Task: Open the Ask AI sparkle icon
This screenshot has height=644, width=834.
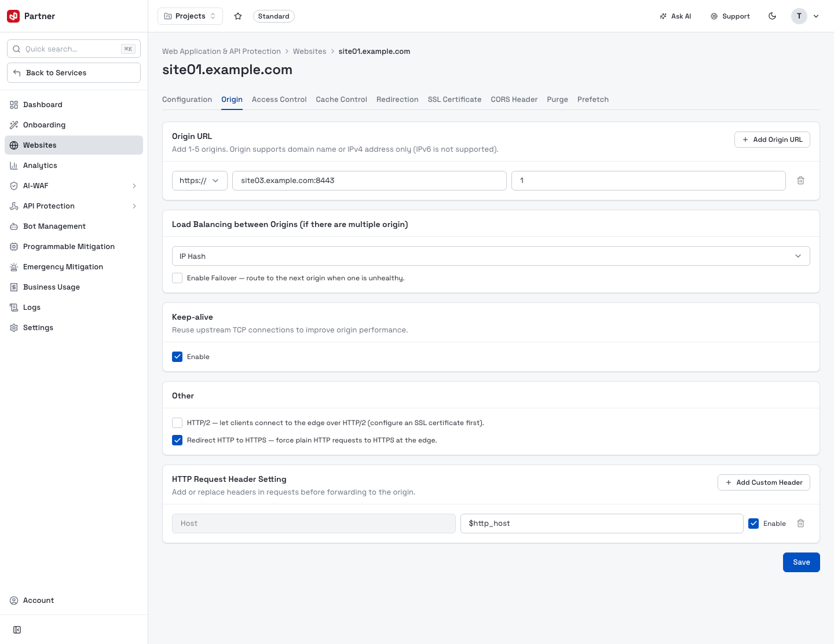Action: 663,16
